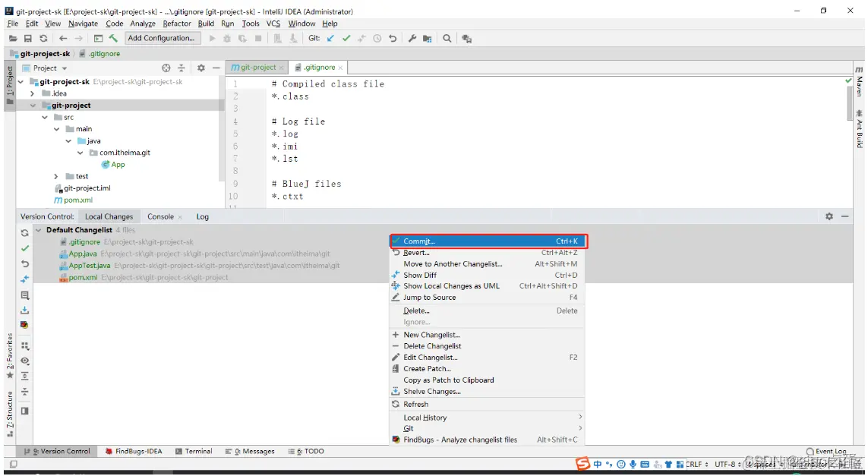
Task: Open Local History submenu
Action: pyautogui.click(x=487, y=418)
